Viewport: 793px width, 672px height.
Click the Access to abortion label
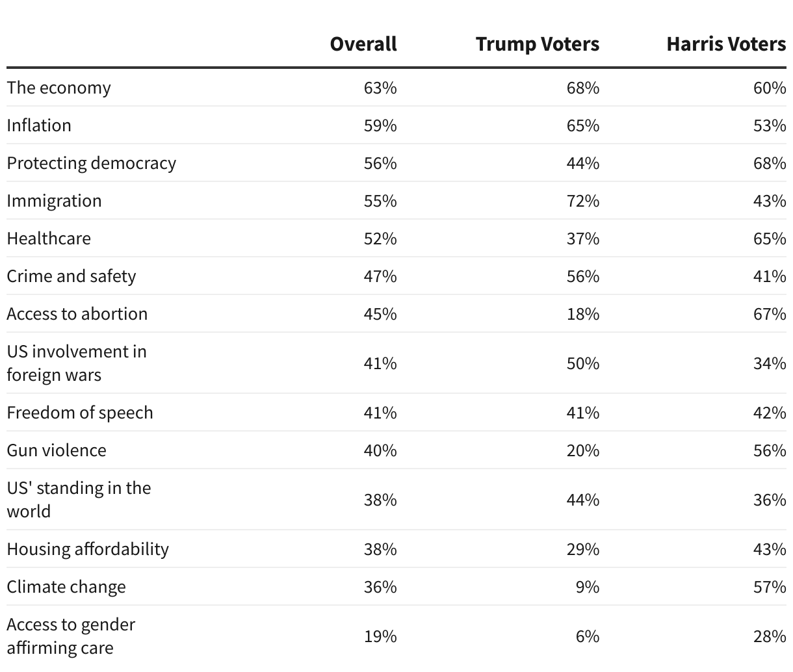tap(77, 314)
